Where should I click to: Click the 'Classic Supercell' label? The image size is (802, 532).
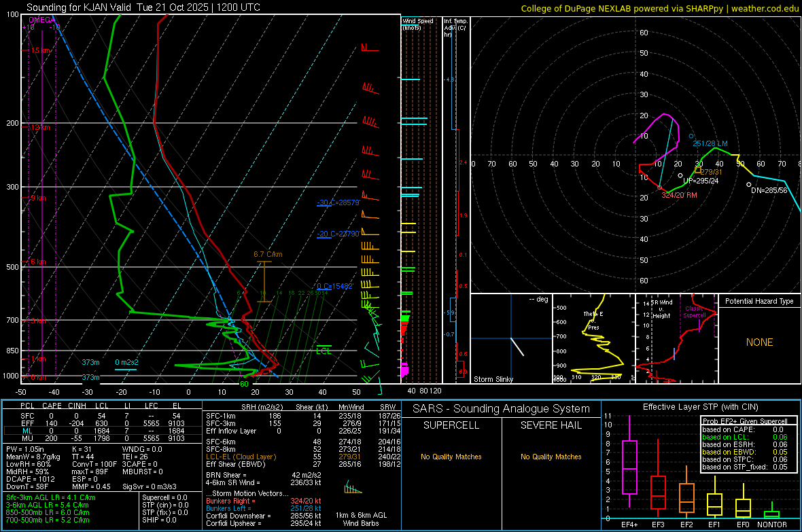pos(694,312)
